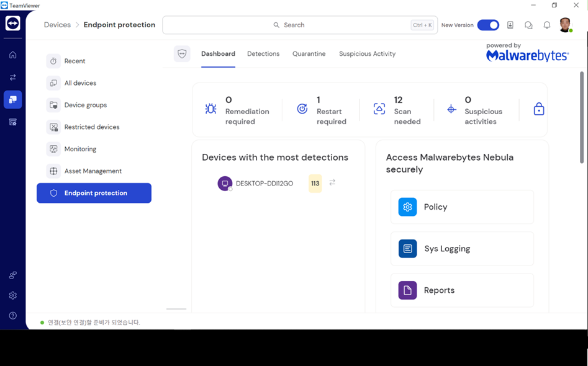
Task: Open the chat bubbles icon in header
Action: pyautogui.click(x=528, y=25)
